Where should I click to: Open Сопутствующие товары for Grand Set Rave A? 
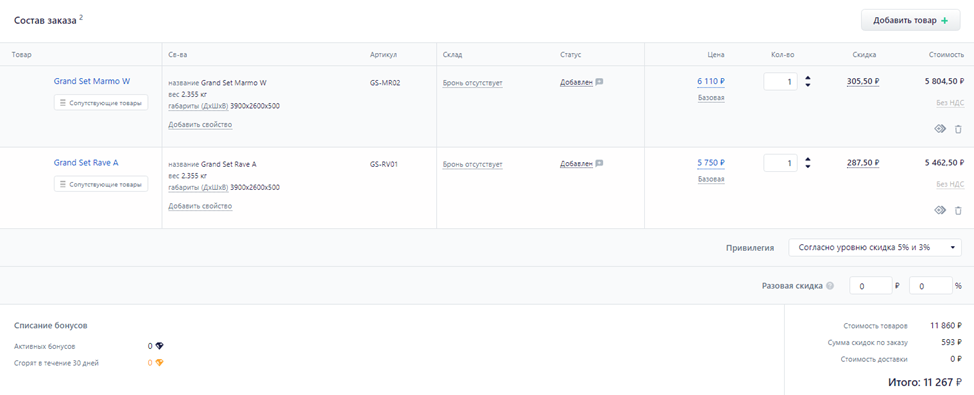point(101,184)
